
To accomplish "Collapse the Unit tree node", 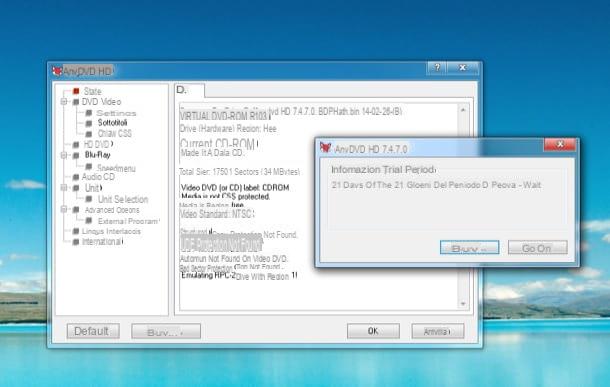I will [63, 188].
